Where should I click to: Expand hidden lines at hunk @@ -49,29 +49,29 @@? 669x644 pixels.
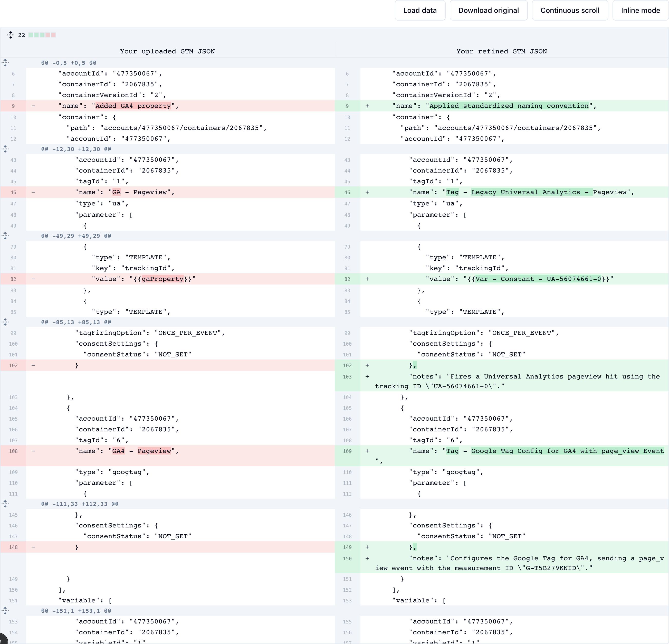(5, 236)
